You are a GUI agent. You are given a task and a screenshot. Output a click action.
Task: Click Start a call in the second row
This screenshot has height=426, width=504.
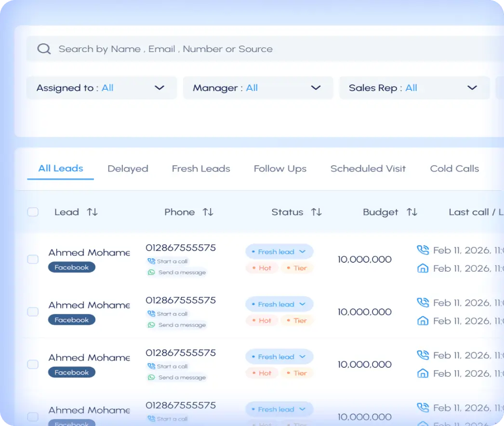[171, 314]
